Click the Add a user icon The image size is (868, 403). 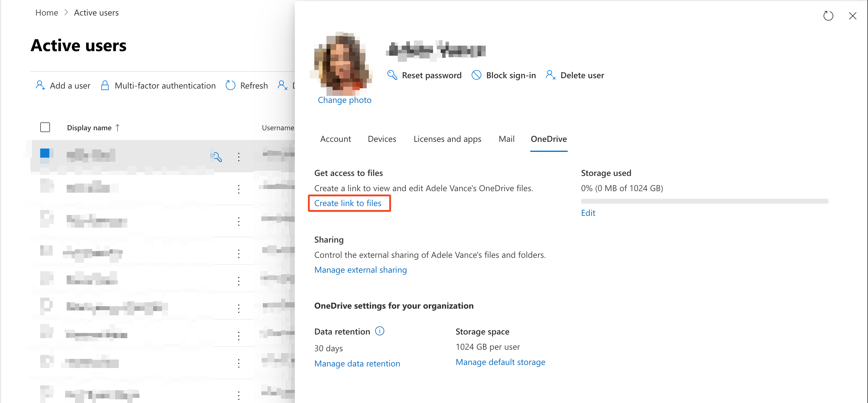pyautogui.click(x=40, y=85)
